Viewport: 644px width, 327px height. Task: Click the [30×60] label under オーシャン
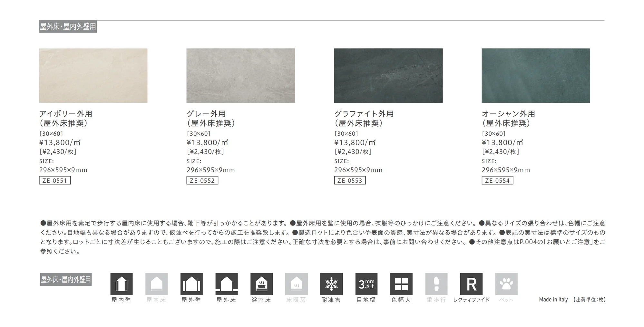493,133
